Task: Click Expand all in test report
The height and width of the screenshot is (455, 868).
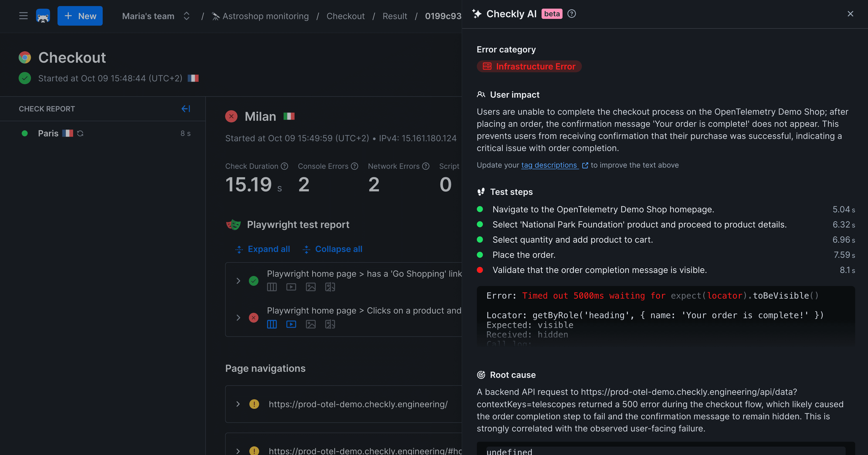Action: coord(262,249)
